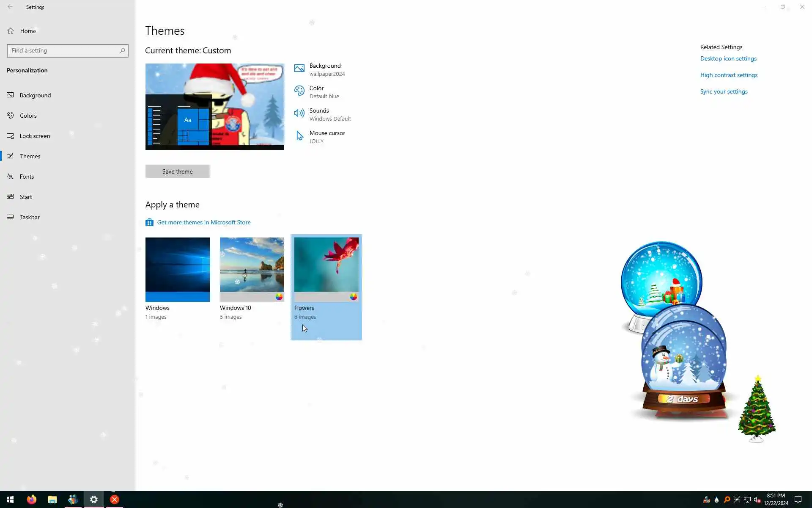Click the Microsoft Store bag icon

[149, 222]
